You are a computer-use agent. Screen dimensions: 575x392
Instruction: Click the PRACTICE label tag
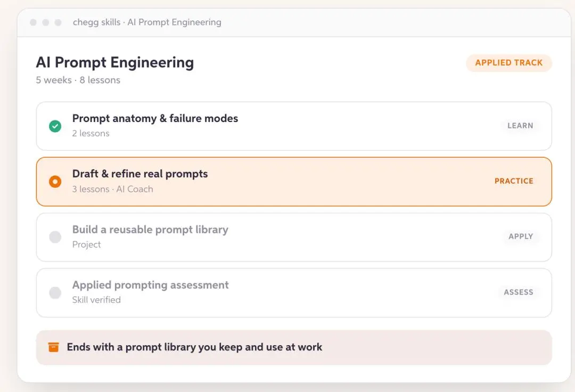point(514,181)
